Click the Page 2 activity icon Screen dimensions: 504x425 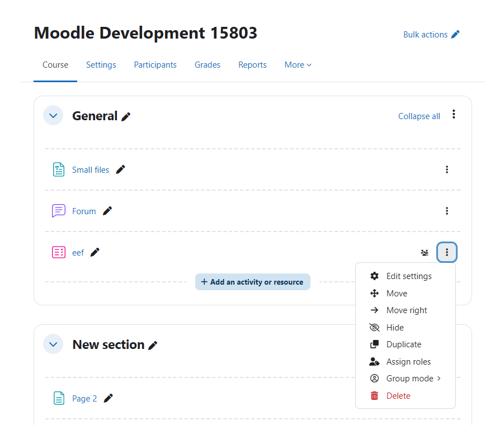(59, 398)
